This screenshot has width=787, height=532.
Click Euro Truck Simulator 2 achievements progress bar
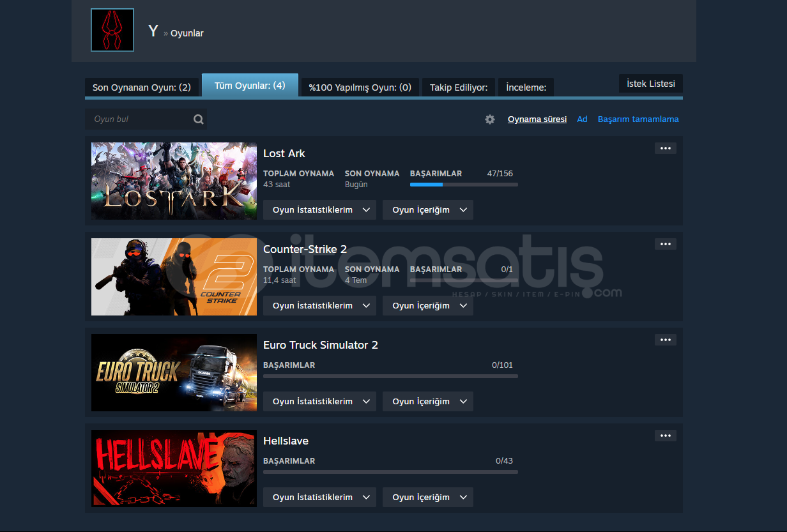click(x=390, y=376)
